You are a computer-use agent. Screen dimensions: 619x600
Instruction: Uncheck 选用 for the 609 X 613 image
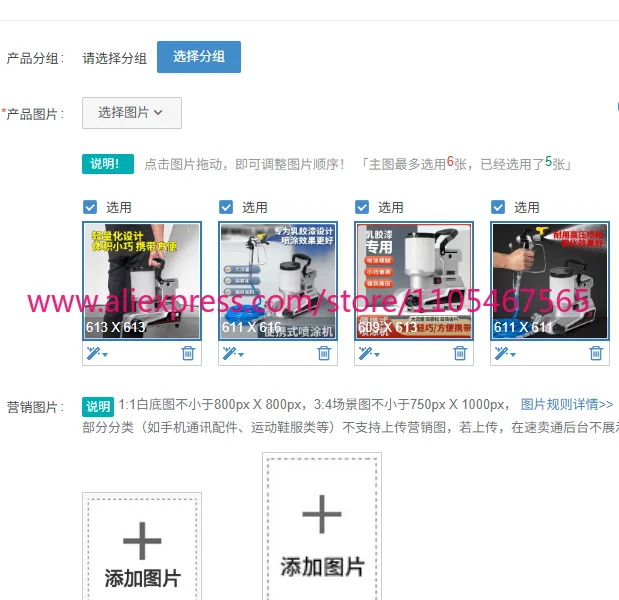pyautogui.click(x=362, y=207)
